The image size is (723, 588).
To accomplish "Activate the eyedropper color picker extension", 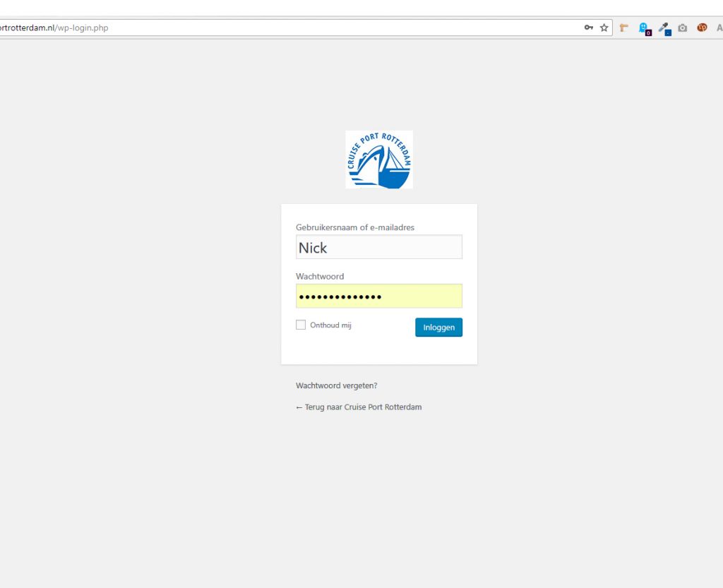I will coord(664,28).
